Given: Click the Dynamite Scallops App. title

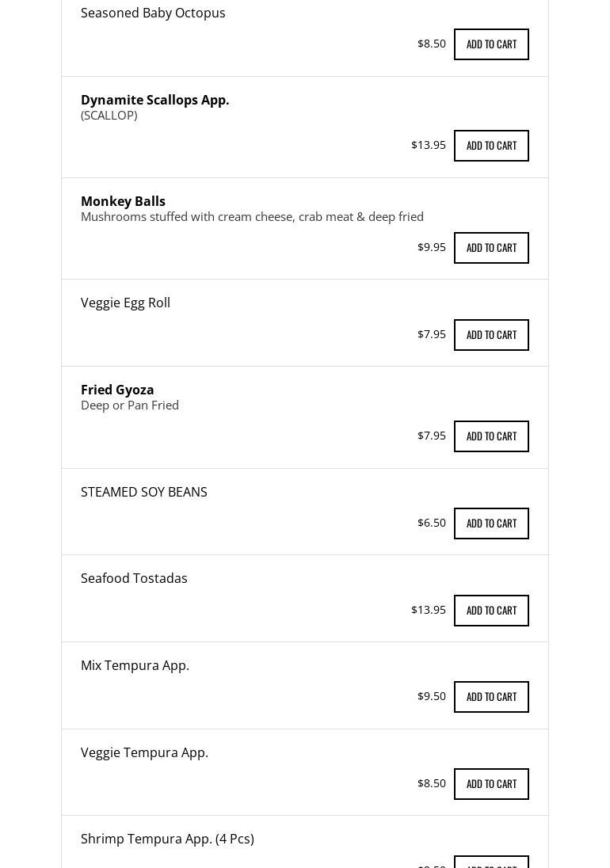Looking at the screenshot, I should point(154,100).
